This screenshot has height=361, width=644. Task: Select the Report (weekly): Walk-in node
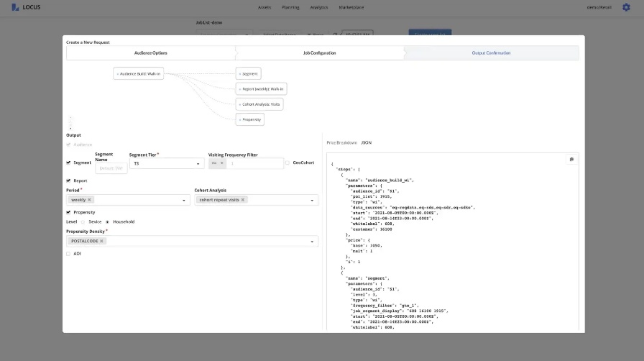coord(261,88)
